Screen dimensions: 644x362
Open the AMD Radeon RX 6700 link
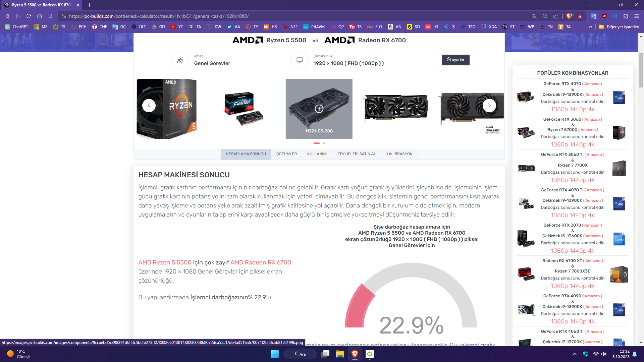pos(261,262)
